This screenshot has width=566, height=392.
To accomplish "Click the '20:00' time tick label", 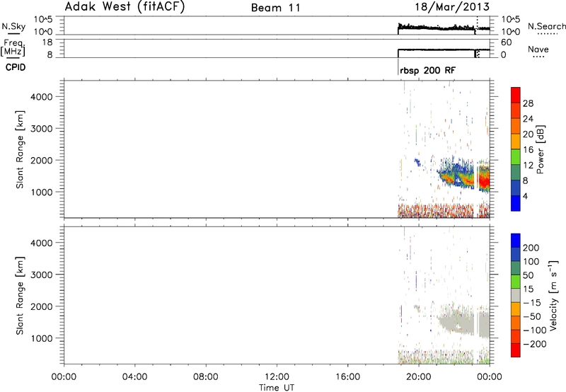I will pyautogui.click(x=419, y=377).
